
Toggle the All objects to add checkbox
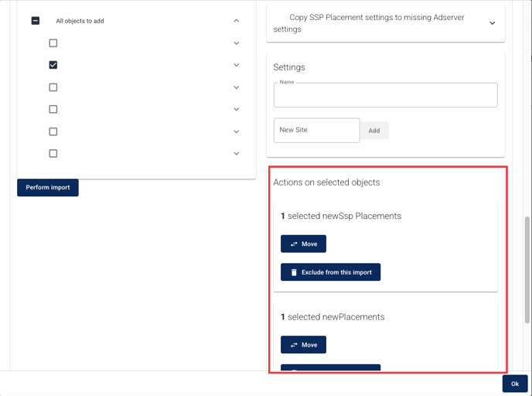[x=36, y=21]
